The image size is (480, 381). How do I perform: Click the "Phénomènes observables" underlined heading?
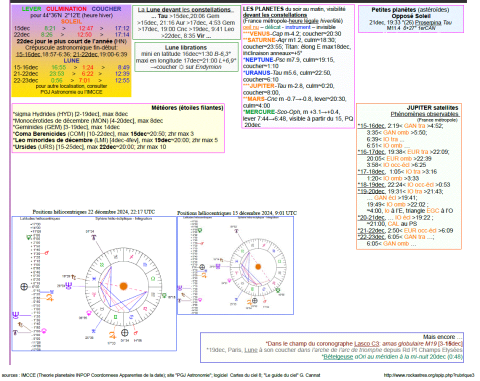tap(425, 114)
